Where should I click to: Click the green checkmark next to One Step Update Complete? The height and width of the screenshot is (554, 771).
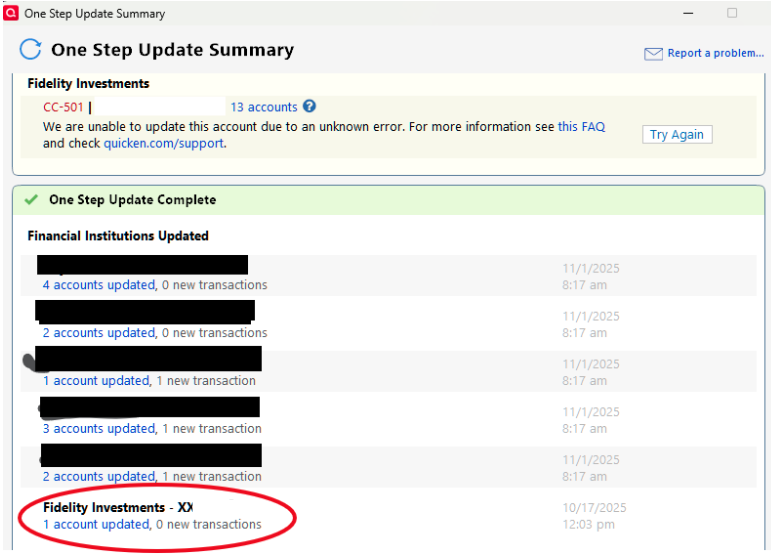pos(31,200)
